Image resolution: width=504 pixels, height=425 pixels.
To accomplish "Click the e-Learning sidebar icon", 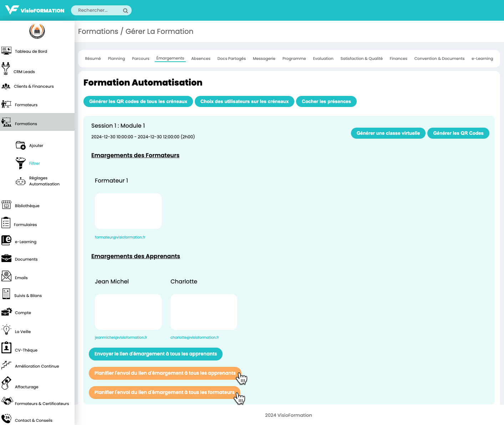I will (6, 240).
